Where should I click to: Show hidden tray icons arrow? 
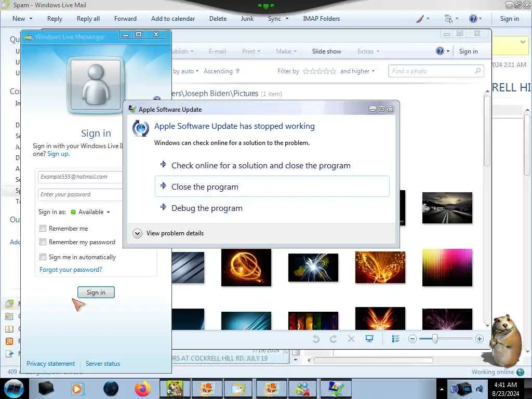442,389
